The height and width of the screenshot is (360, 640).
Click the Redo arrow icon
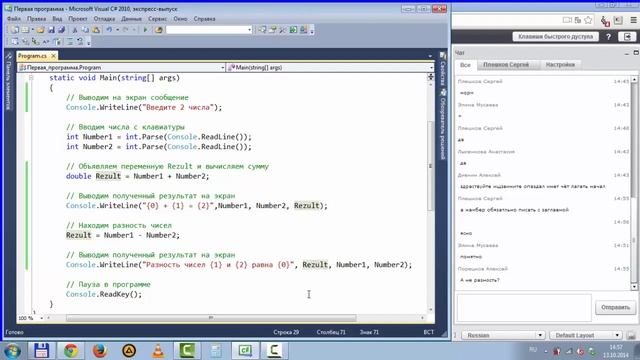pos(125,30)
